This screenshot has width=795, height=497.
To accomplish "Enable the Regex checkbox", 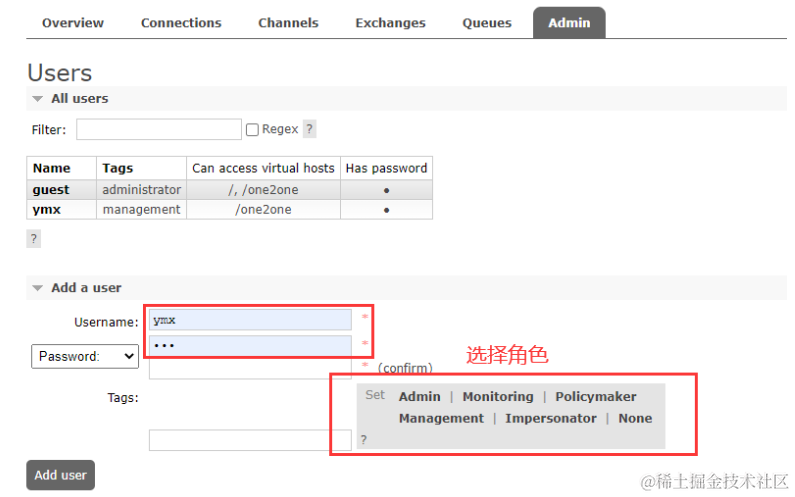I will pos(252,130).
